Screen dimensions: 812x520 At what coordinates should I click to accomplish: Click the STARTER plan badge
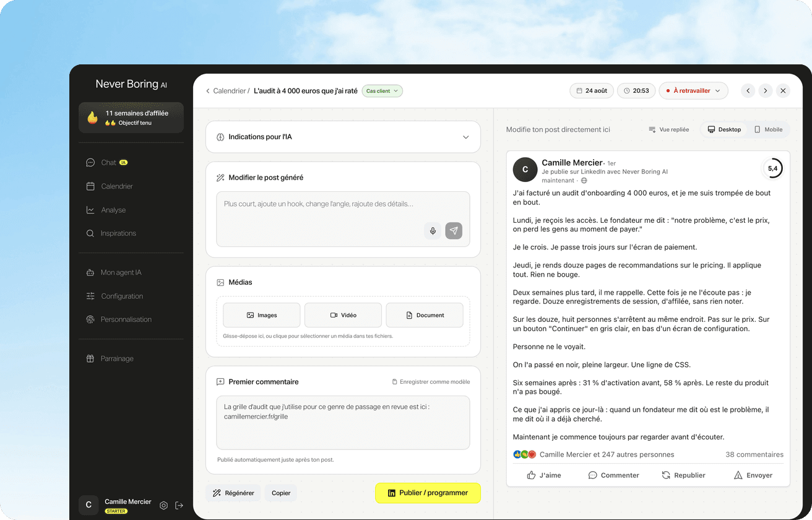[116, 511]
